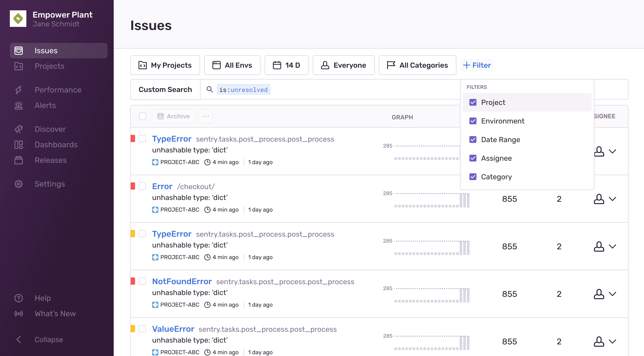Click the search magnifier icon
The height and width of the screenshot is (356, 644).
[210, 89]
